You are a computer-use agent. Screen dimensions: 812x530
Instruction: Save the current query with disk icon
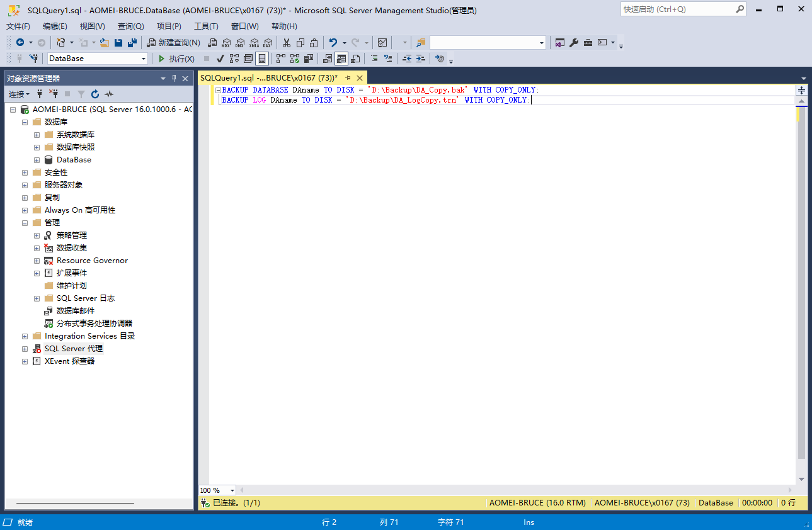point(118,42)
